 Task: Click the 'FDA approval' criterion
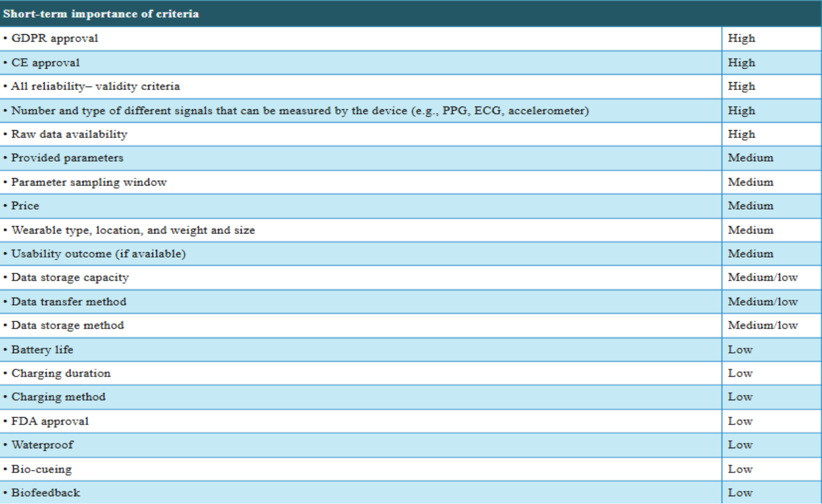point(49,421)
